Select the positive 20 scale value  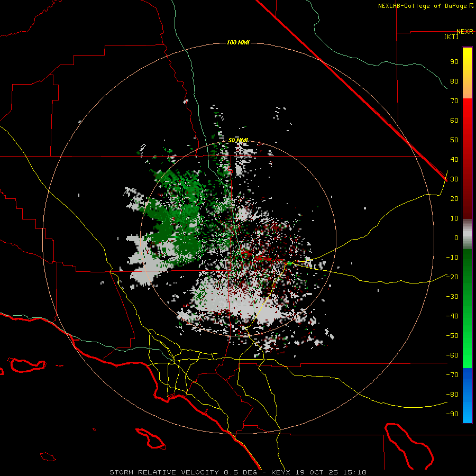[454, 198]
